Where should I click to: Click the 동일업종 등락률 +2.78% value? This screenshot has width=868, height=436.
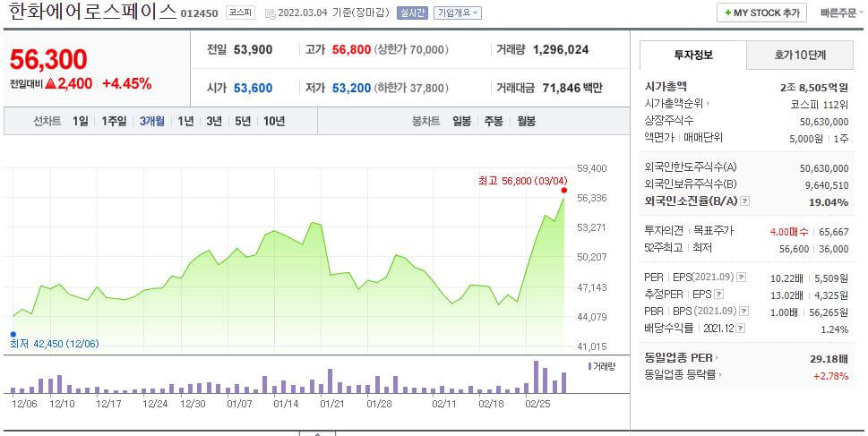point(830,375)
